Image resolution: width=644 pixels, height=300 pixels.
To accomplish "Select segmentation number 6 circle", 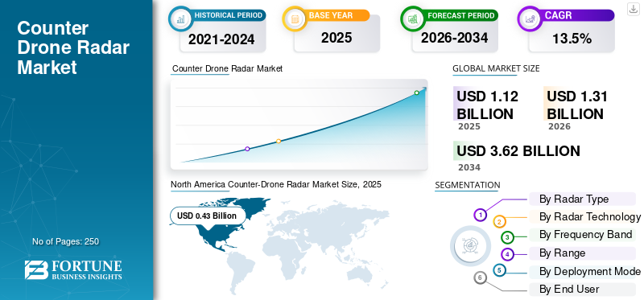I will [x=480, y=278].
